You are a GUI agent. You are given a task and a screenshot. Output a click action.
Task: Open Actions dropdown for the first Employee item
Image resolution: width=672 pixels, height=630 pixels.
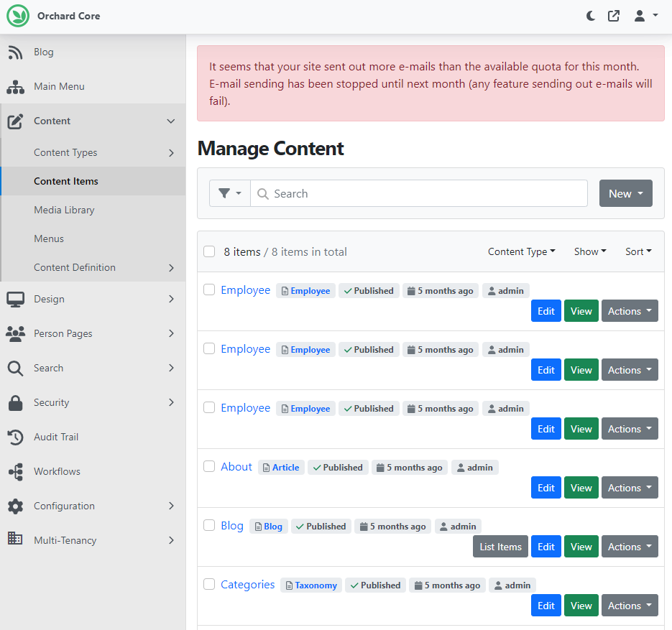[630, 311]
